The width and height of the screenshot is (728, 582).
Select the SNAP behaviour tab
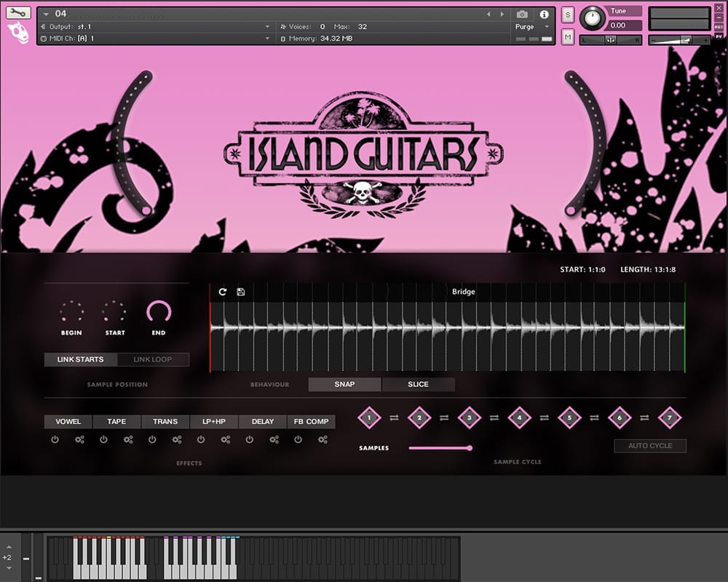click(344, 384)
